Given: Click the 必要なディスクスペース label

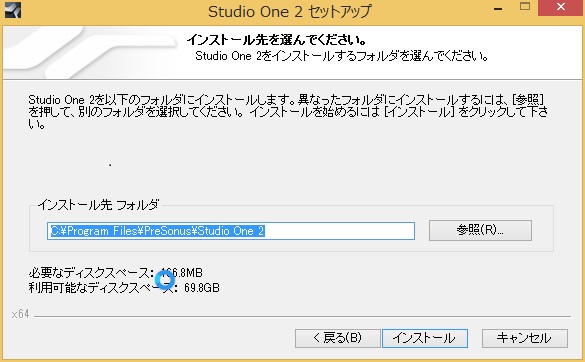Looking at the screenshot, I should (90, 273).
